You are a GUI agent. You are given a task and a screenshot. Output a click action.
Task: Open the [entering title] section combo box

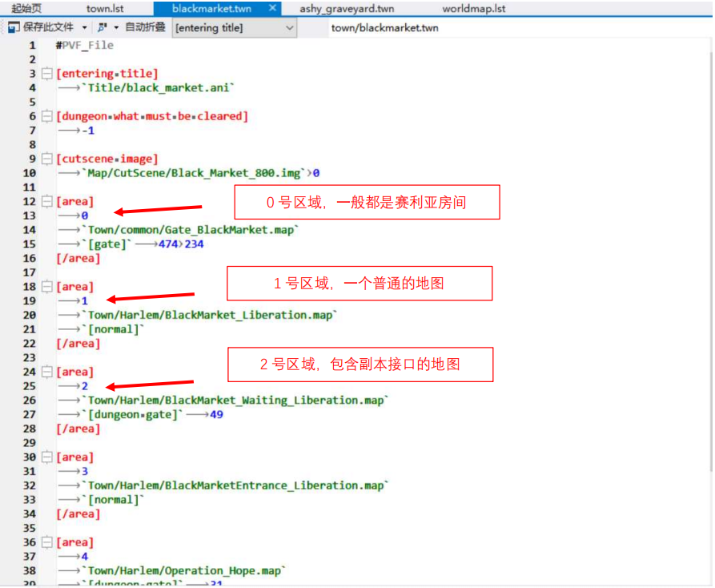pos(234,28)
